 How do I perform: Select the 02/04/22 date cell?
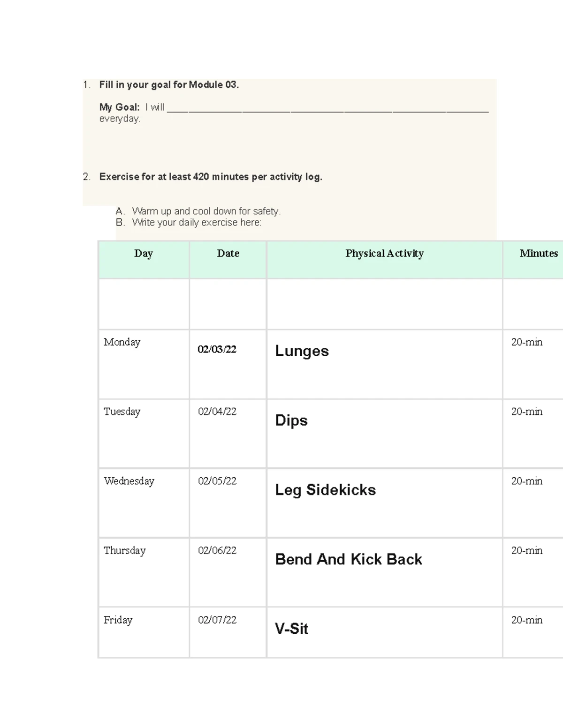pos(217,412)
